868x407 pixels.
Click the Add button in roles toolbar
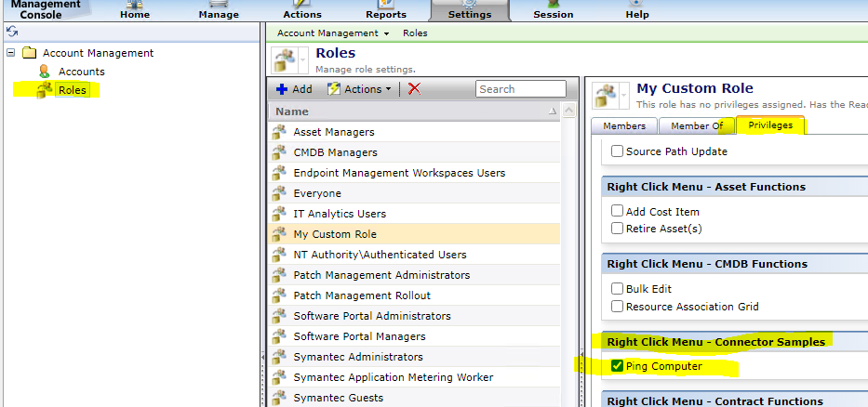click(294, 89)
